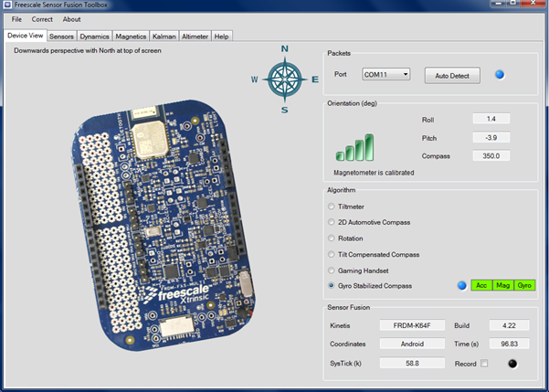Switch to the Magnetics tab
Viewport: 549px width, 392px height.
[x=131, y=37]
